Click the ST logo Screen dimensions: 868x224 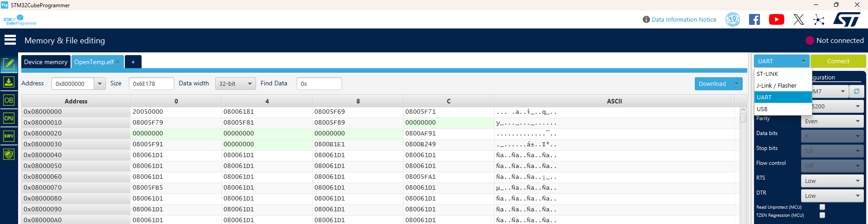(x=846, y=19)
